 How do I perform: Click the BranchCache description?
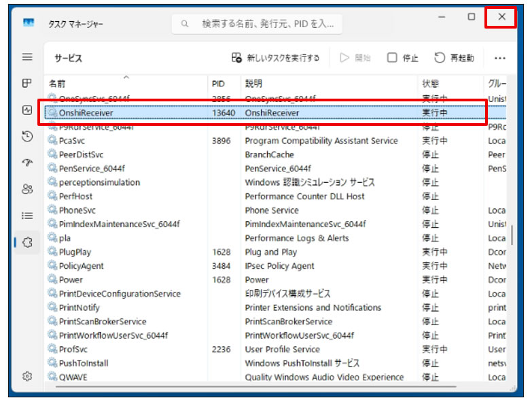pyautogui.click(x=269, y=154)
